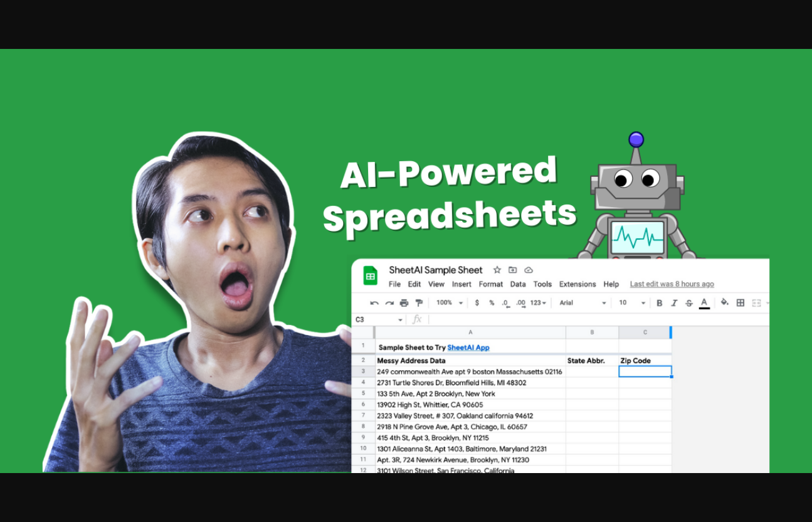Click the print icon
The height and width of the screenshot is (522, 812).
404,303
